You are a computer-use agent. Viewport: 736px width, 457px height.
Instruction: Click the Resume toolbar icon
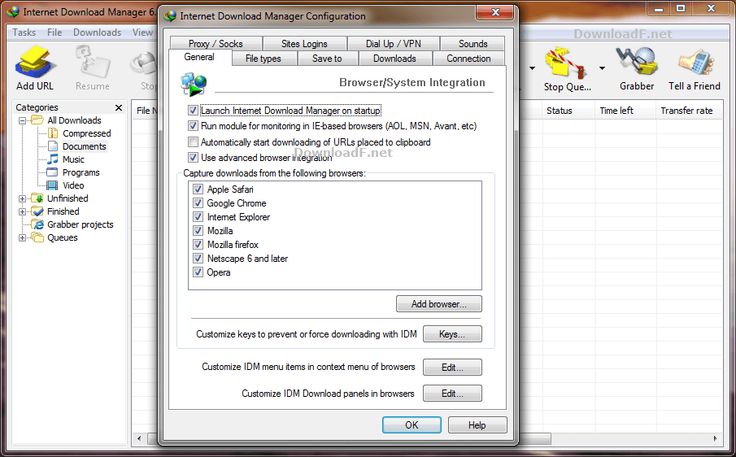(x=92, y=62)
